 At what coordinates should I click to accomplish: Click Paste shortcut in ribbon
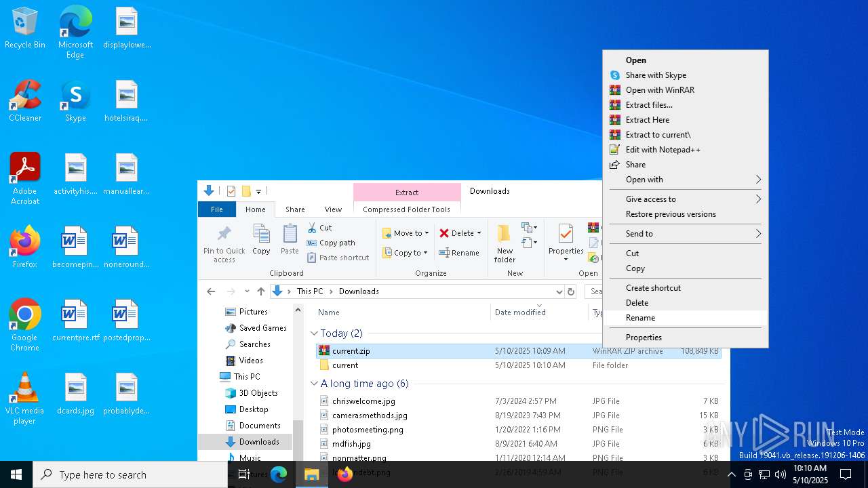tap(338, 258)
